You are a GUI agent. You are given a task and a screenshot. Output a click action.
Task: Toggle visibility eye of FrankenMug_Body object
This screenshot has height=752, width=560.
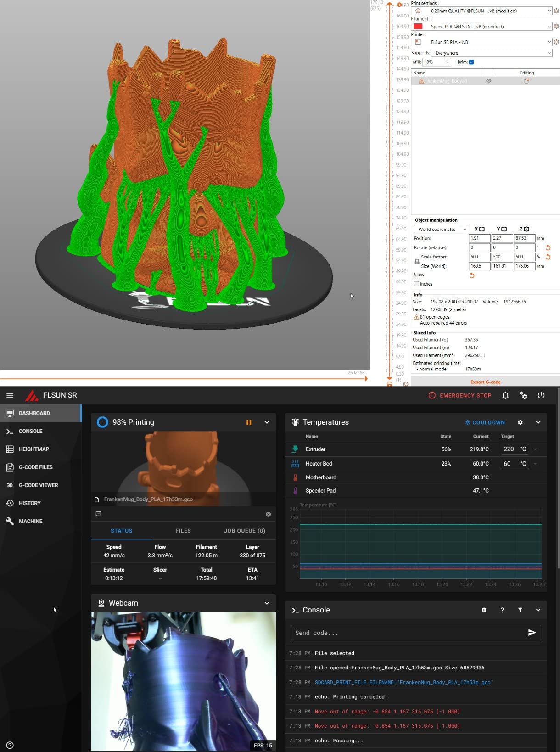coord(489,81)
